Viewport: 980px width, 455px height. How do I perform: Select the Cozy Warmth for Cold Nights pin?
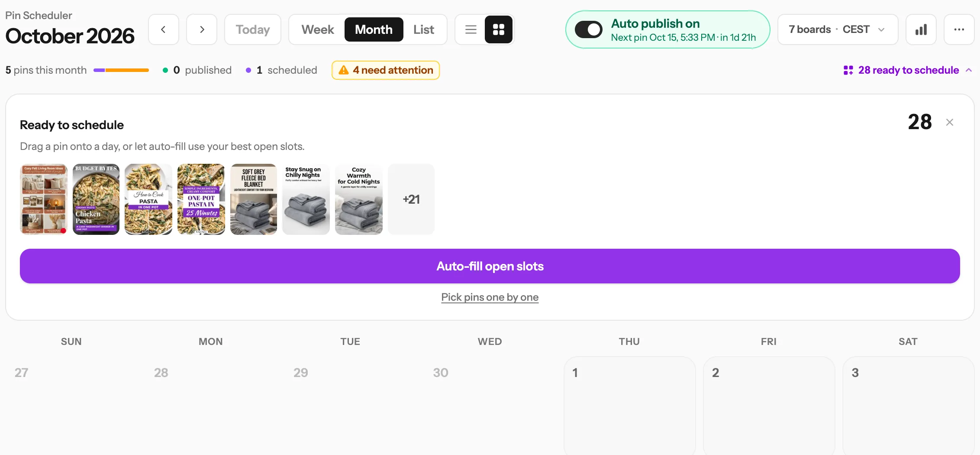(x=359, y=199)
